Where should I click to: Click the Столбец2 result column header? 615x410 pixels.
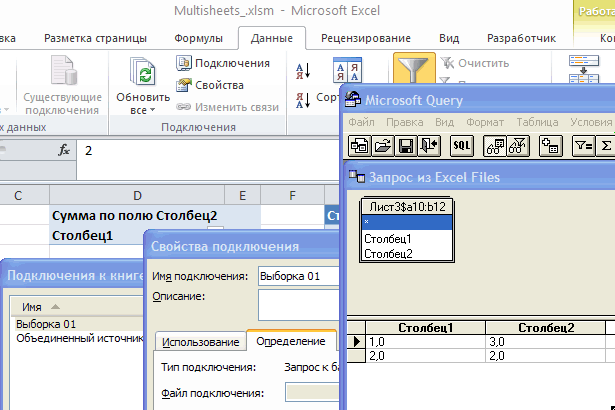546,328
